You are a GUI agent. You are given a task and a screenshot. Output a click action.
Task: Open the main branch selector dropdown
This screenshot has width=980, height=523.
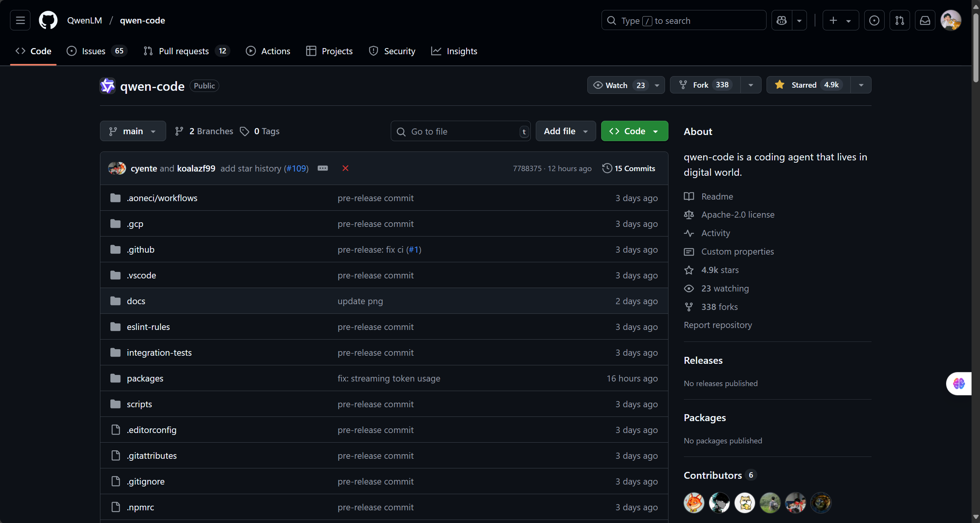pos(133,131)
